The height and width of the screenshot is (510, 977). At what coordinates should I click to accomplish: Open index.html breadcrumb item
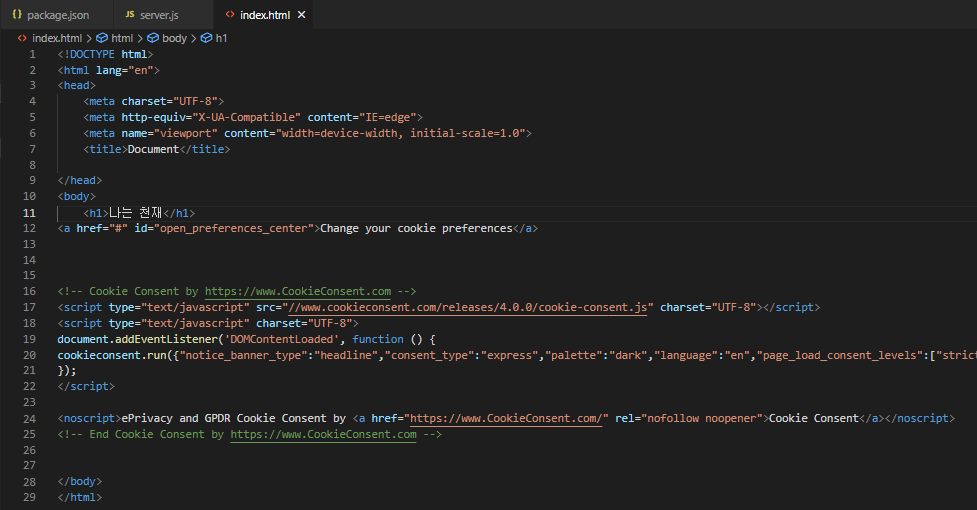[57, 38]
